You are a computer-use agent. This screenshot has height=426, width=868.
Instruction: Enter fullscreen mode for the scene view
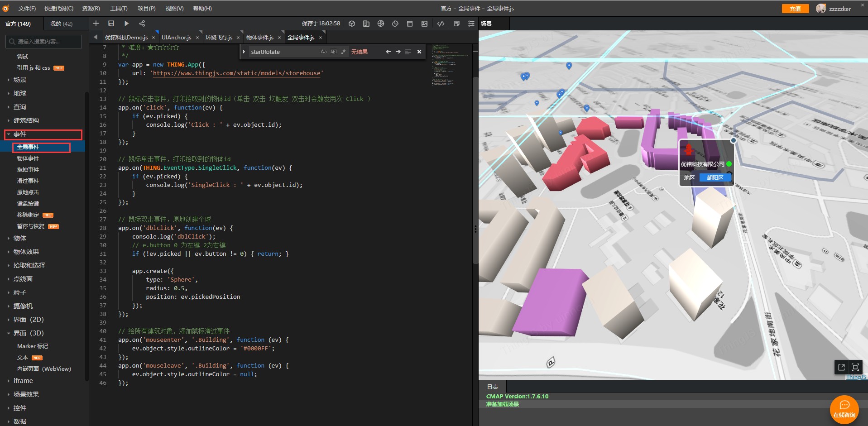855,367
